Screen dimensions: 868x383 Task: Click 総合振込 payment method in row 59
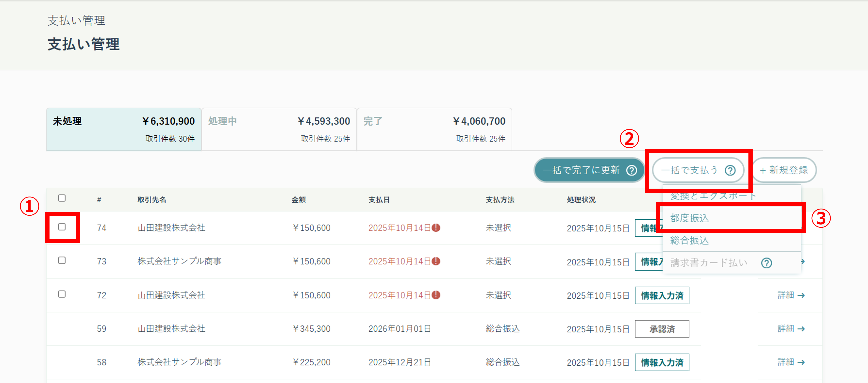click(502, 328)
